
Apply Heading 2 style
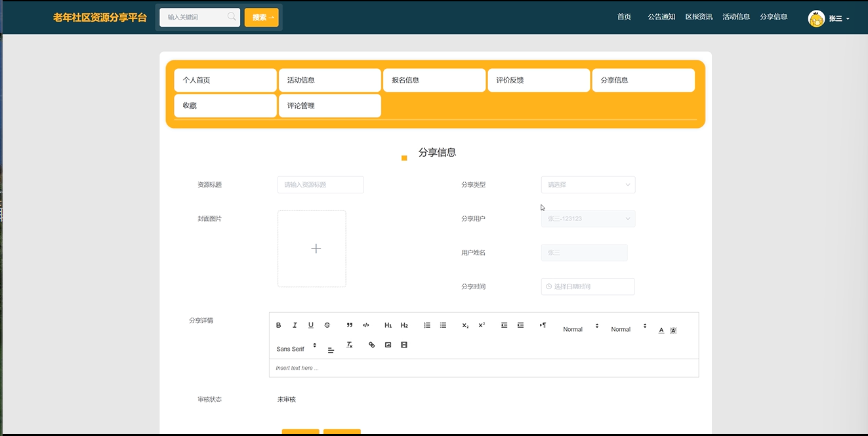pos(404,325)
